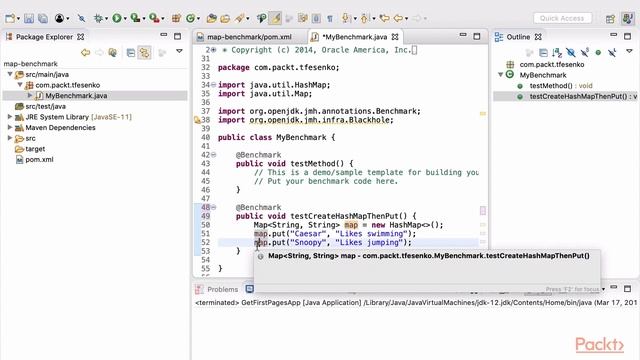Expand JRE System Library node
640x360 pixels.
10,117
